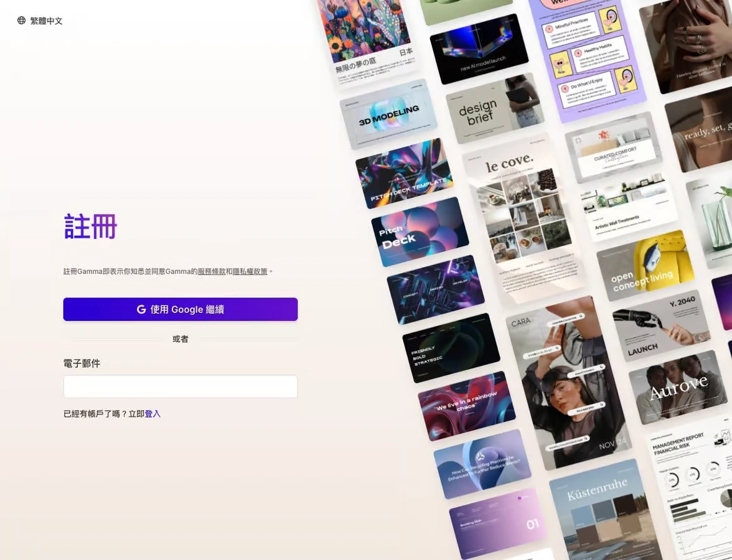732x560 pixels.
Task: Select the CARA fashion template thumbnail
Action: pos(568,383)
